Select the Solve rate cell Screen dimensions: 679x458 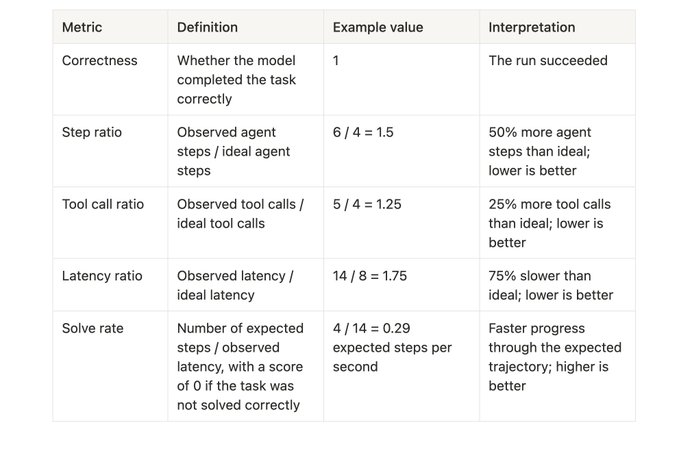point(93,328)
